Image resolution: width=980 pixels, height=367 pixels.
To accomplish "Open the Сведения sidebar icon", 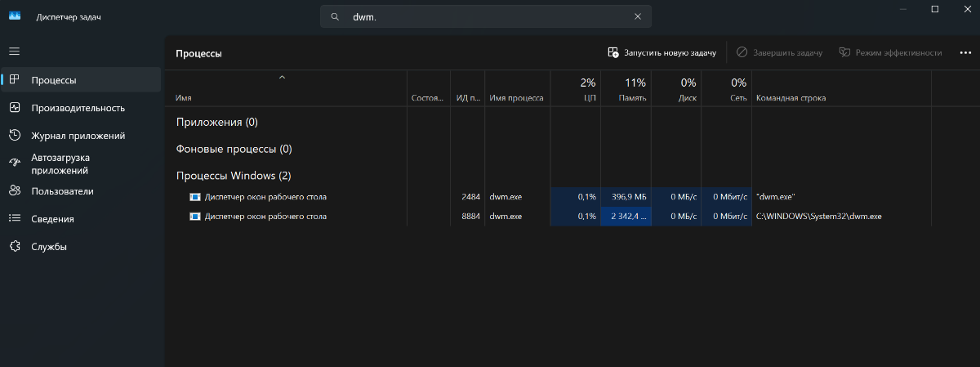I will click(x=14, y=218).
